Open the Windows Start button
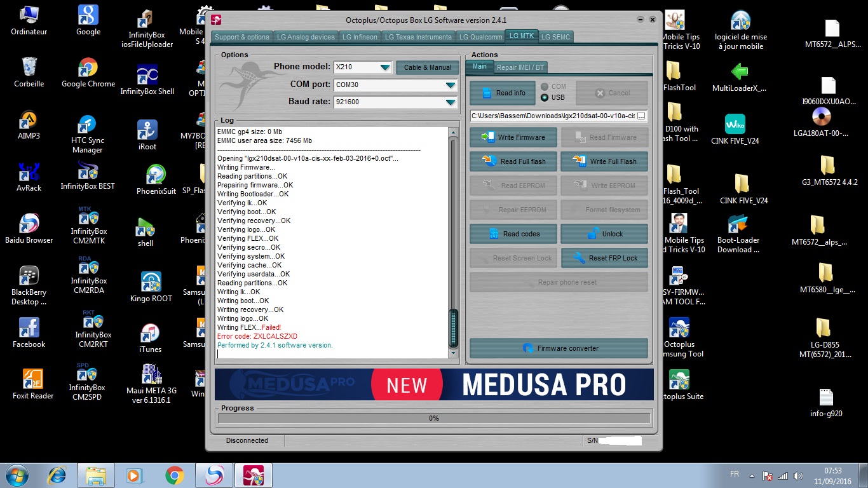This screenshot has width=868, height=488. tap(17, 475)
